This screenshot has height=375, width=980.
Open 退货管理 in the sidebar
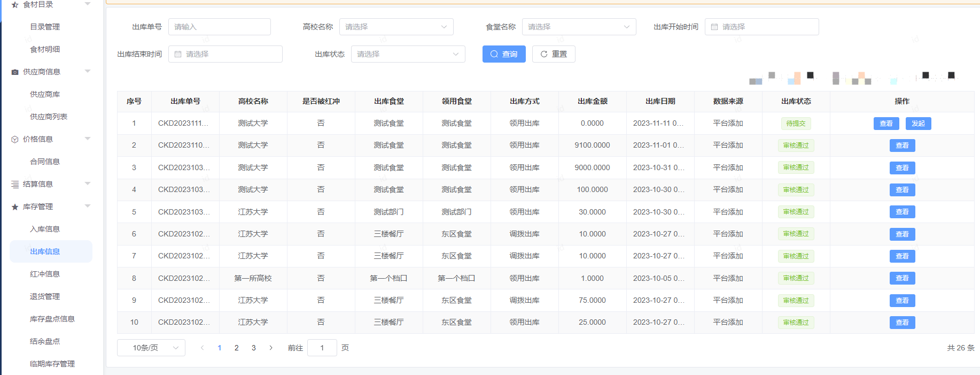45,296
